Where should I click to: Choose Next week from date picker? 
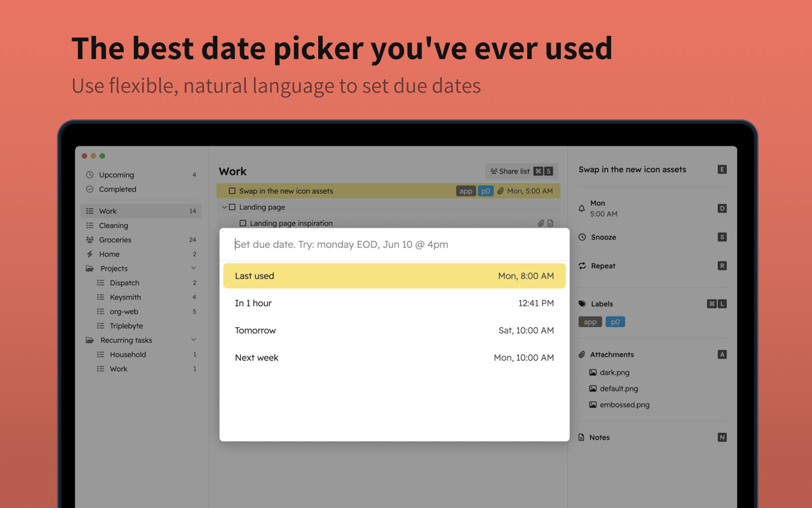[x=394, y=358]
